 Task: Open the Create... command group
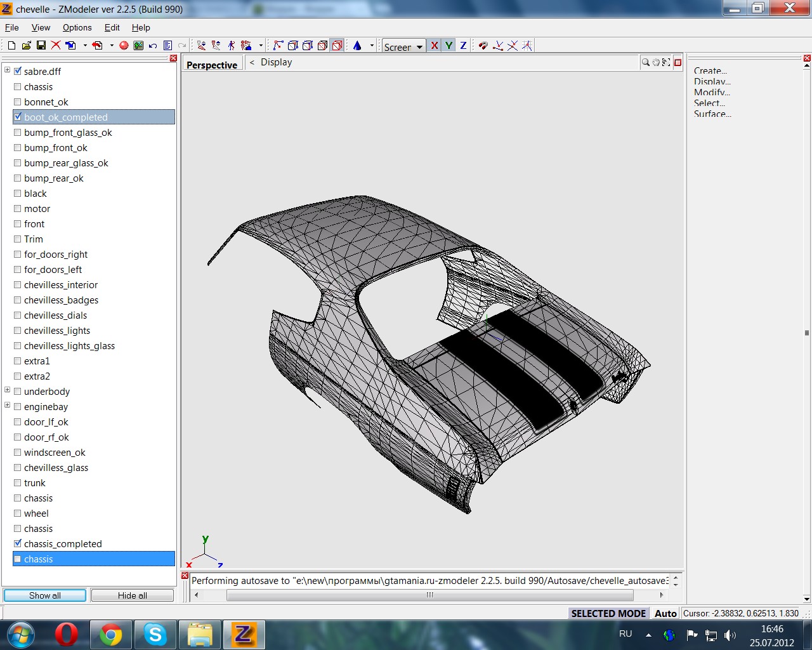click(x=710, y=70)
